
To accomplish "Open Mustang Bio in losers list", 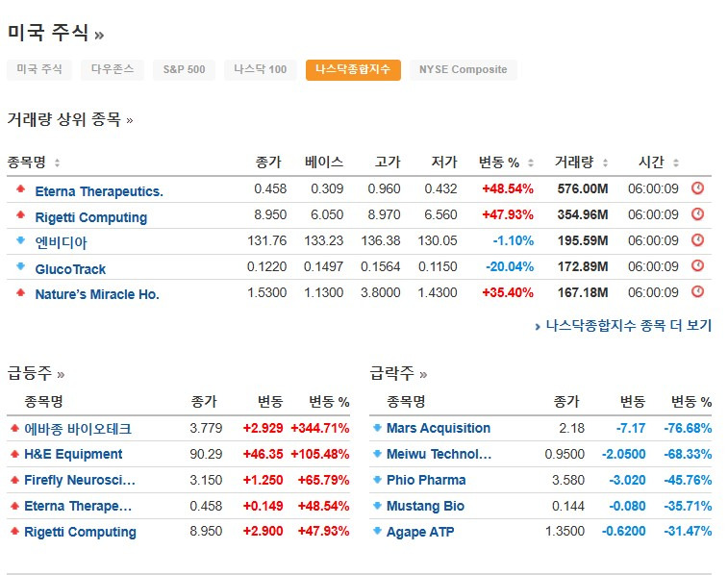I will (425, 506).
